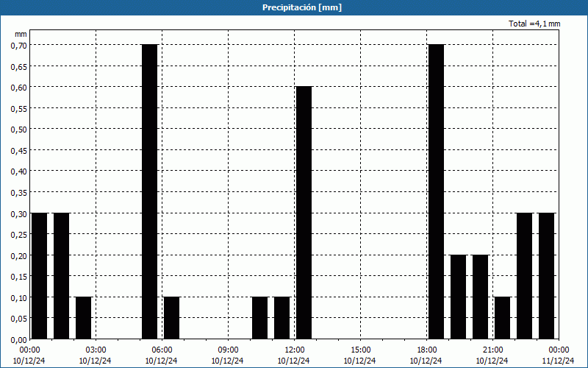Select the 0,20 y-axis label
This screenshot has height=368, width=588.
point(19,255)
